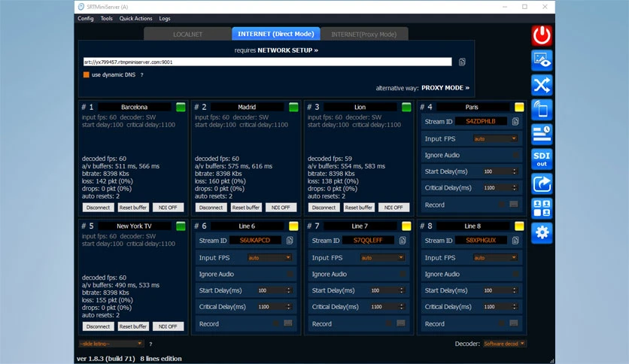Click Start Delay stepper arrows for Paris
629x364 pixels.
pos(515,171)
